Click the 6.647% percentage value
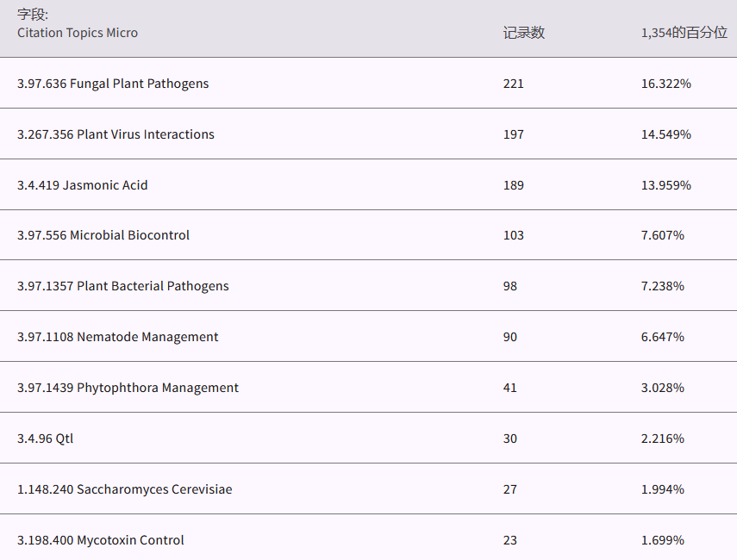 tap(662, 337)
